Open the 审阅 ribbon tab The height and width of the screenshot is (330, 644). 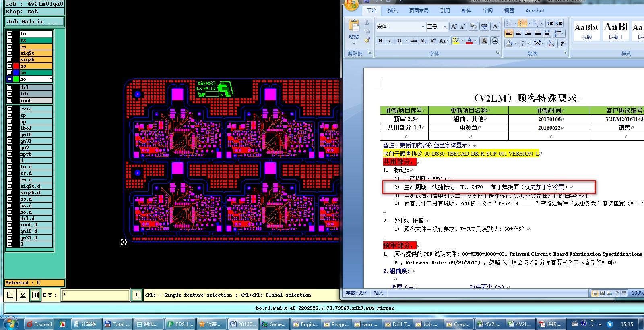click(488, 11)
